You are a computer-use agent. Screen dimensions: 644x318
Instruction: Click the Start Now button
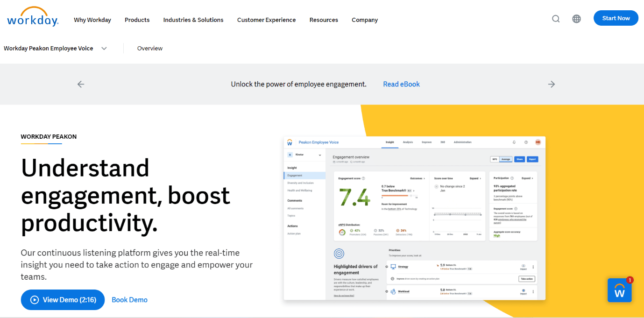click(x=616, y=18)
